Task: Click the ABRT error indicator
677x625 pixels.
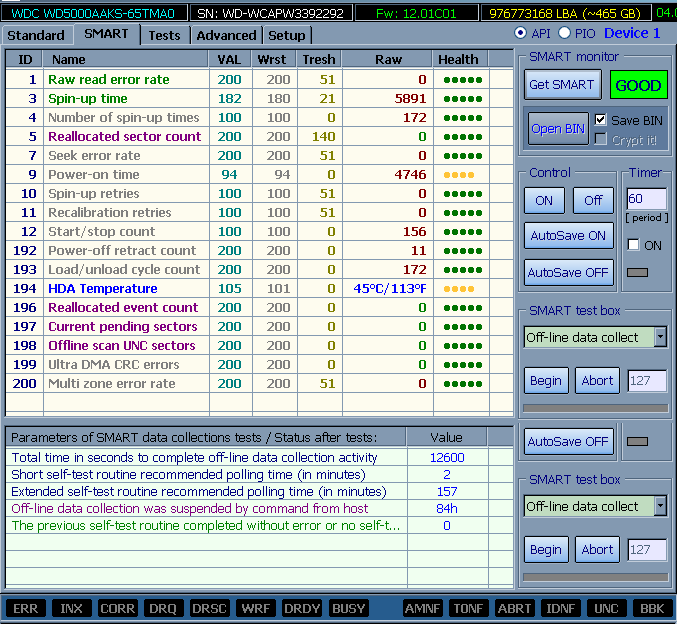Action: tap(515, 609)
